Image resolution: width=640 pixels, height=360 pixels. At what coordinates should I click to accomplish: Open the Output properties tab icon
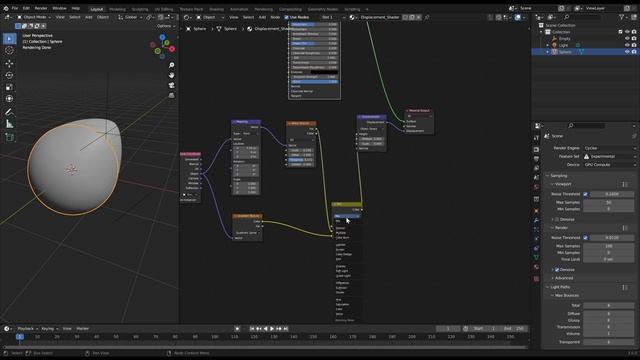click(536, 159)
